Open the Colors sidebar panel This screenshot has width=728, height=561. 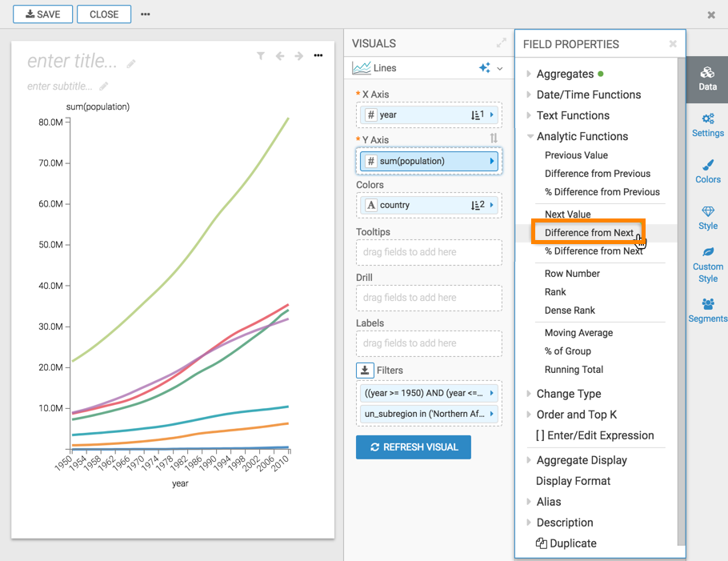[707, 170]
